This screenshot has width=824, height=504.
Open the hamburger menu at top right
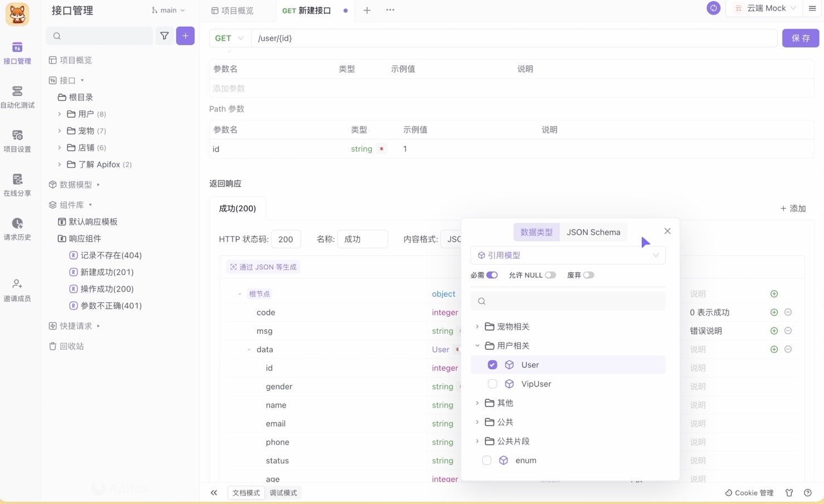click(812, 8)
